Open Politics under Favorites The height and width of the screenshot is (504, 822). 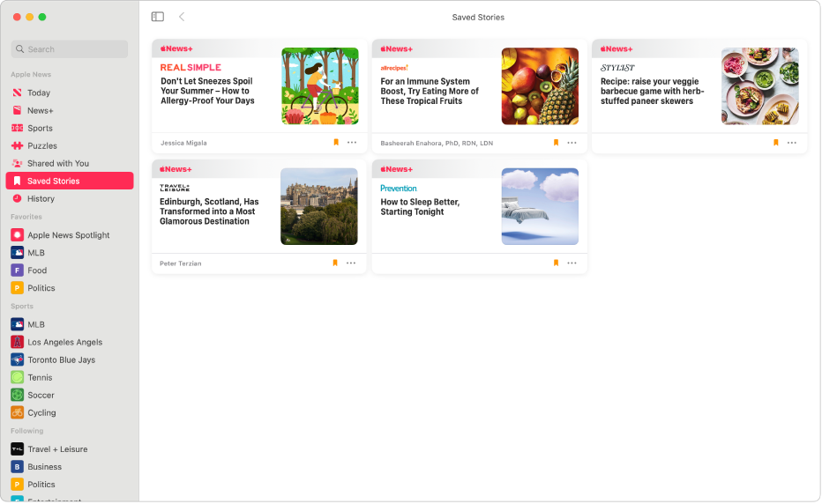(x=69, y=288)
